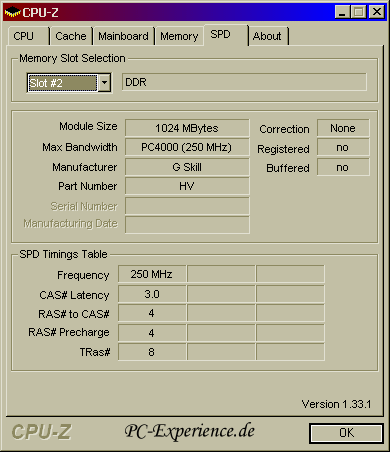
Task: Select the PC4000 (250 MHz) bandwidth field
Action: pos(187,147)
